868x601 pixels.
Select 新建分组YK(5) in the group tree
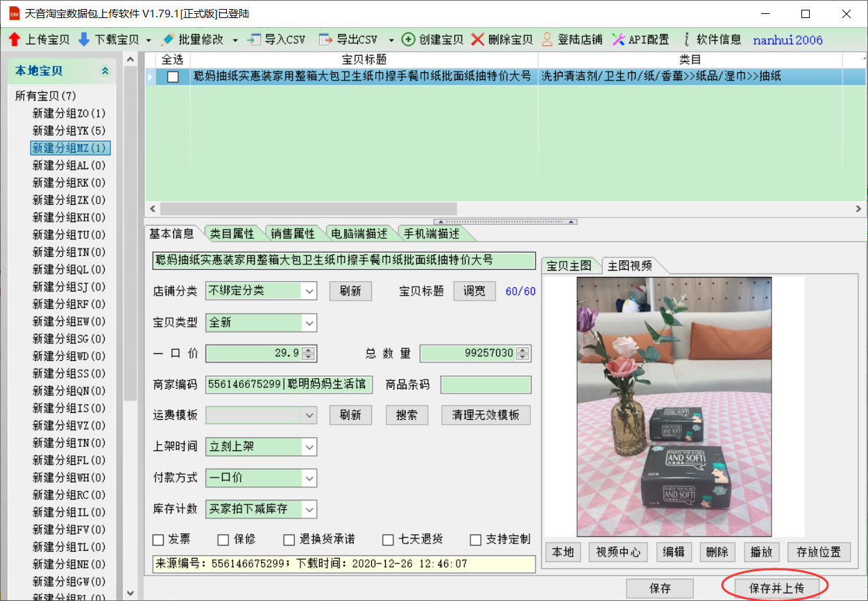pyautogui.click(x=69, y=130)
